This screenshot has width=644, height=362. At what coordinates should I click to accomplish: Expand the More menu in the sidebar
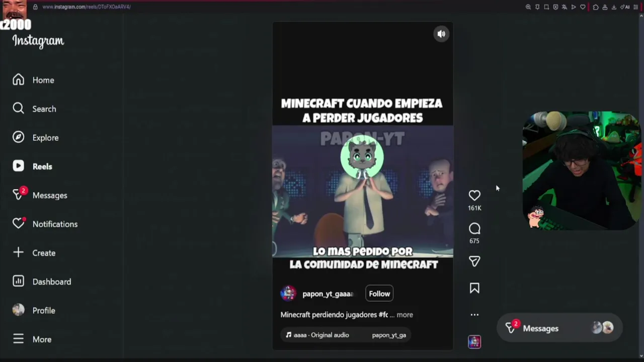click(32, 339)
